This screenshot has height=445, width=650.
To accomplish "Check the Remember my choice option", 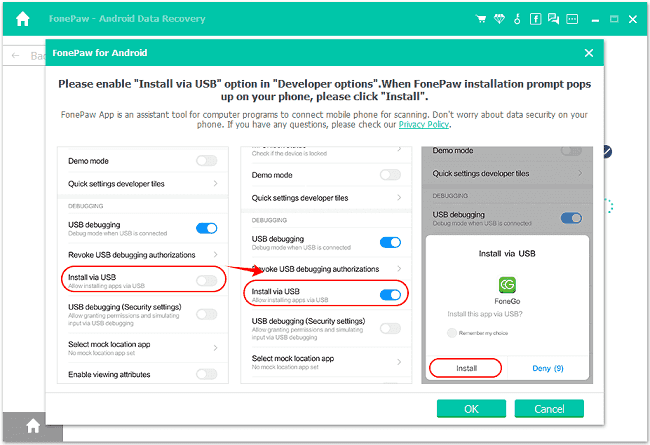I will 453,331.
